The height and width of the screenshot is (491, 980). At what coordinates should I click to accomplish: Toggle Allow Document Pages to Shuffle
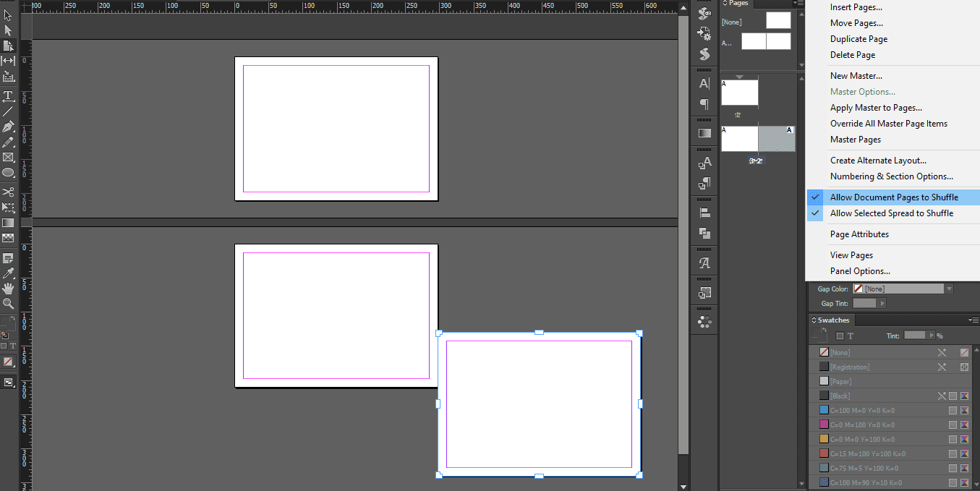click(892, 197)
